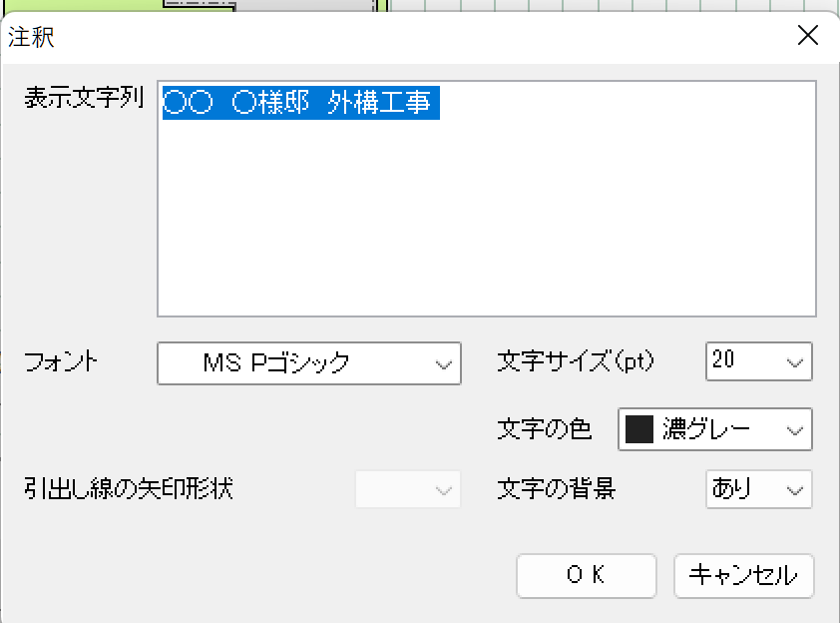Click the green shape behind the dialog
Screen dimensions: 840x623
80,5
